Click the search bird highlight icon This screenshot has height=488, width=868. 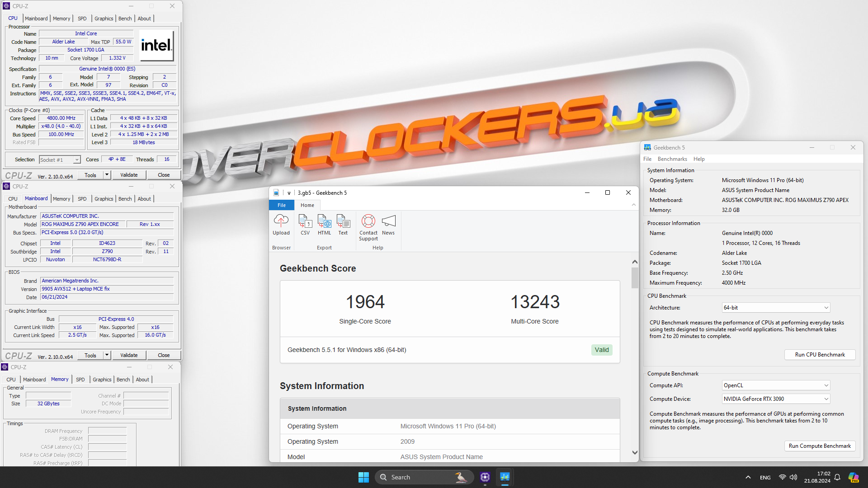click(x=461, y=477)
